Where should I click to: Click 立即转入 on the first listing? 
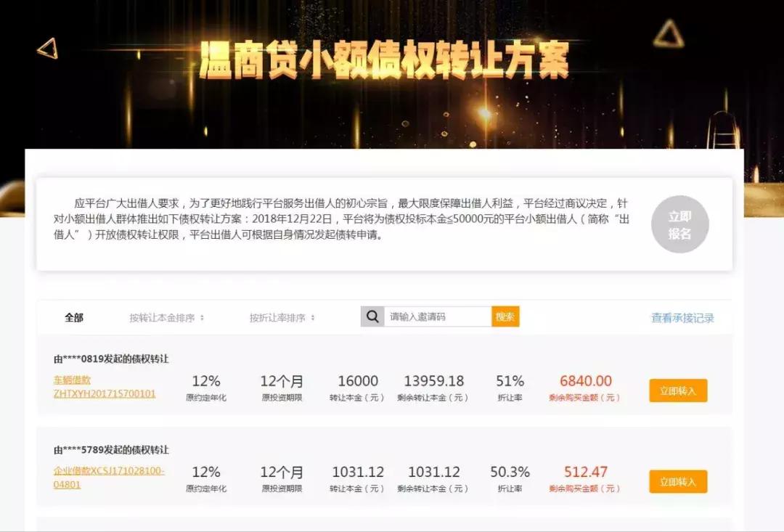pos(677,390)
